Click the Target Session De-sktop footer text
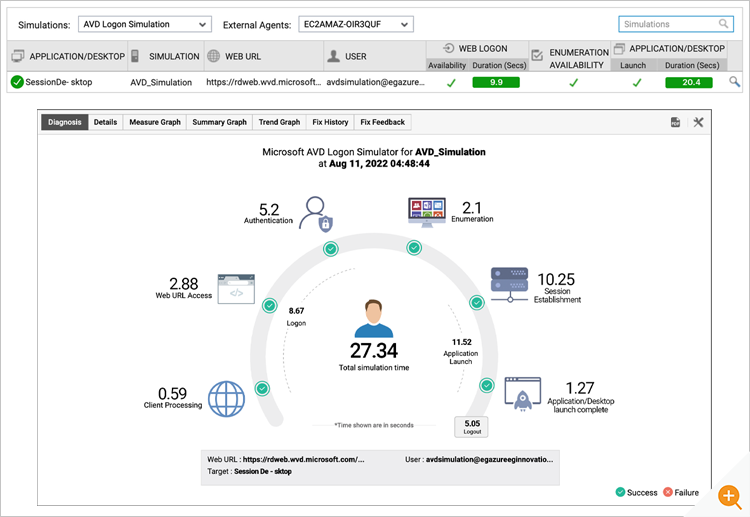Screen dimensions: 750x517 [x=249, y=472]
